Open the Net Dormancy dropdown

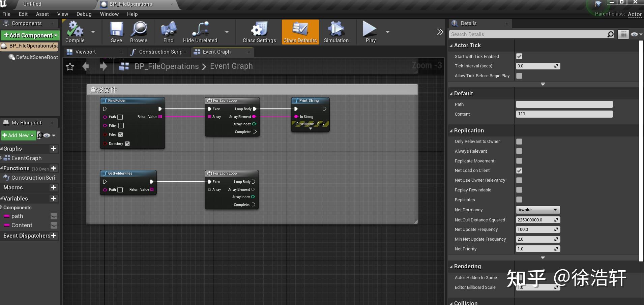click(538, 210)
